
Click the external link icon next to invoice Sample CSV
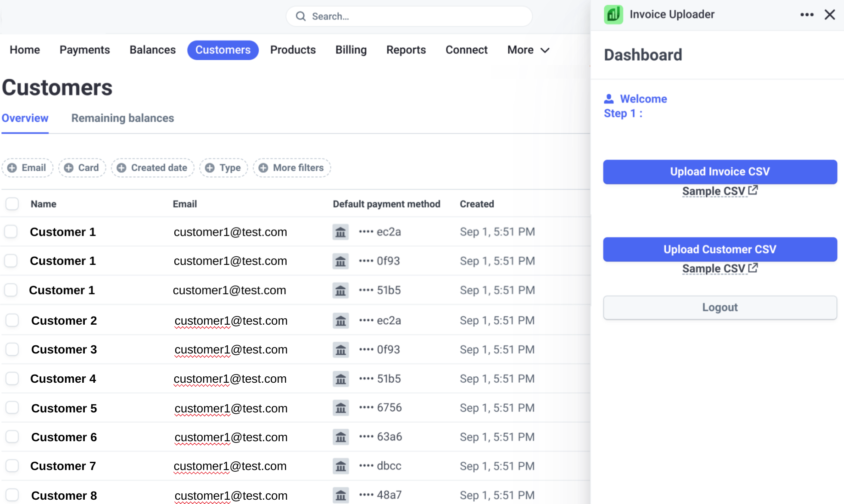tap(754, 190)
